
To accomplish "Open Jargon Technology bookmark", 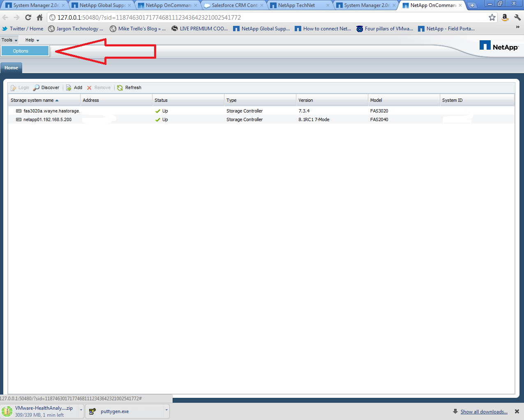I will (x=76, y=29).
